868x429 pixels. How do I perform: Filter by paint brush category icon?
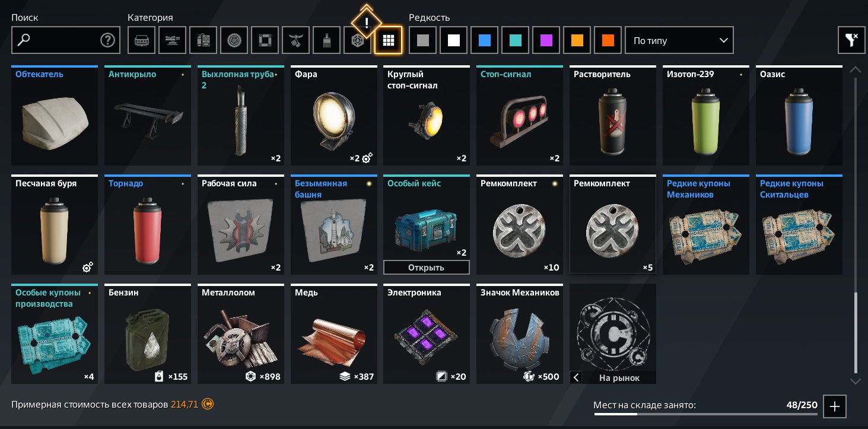pos(326,40)
